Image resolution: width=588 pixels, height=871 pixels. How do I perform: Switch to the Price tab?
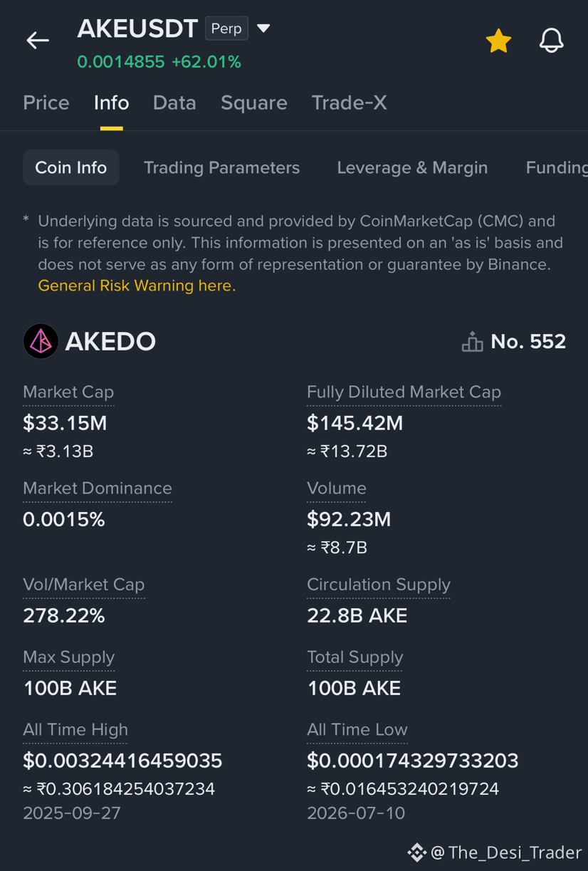coord(46,103)
